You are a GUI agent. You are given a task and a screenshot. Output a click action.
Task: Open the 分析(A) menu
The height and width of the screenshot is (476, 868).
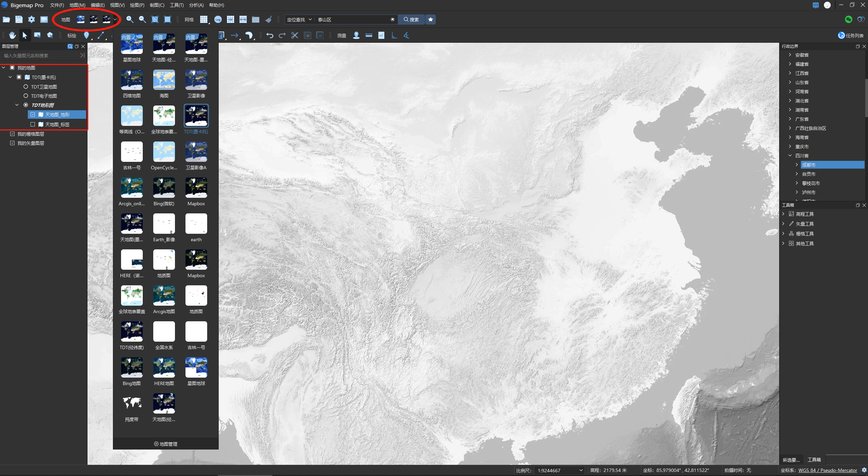(196, 5)
